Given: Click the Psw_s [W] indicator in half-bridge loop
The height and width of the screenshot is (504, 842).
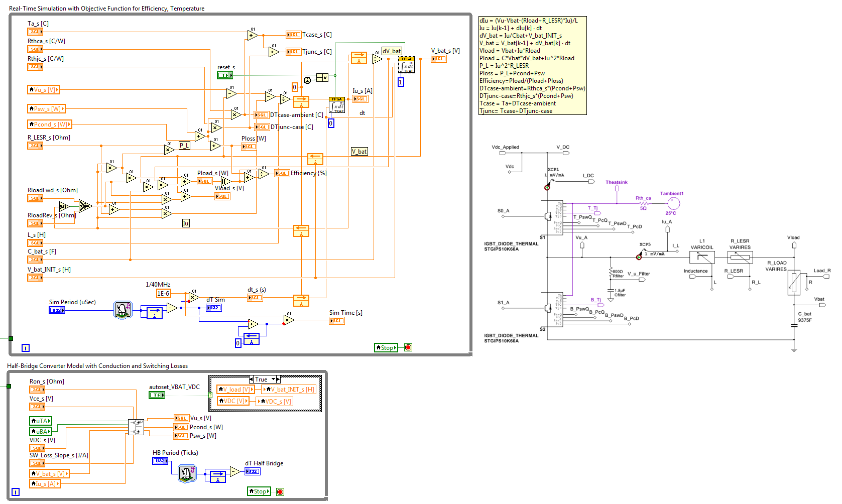Looking at the screenshot, I should coord(181,436).
